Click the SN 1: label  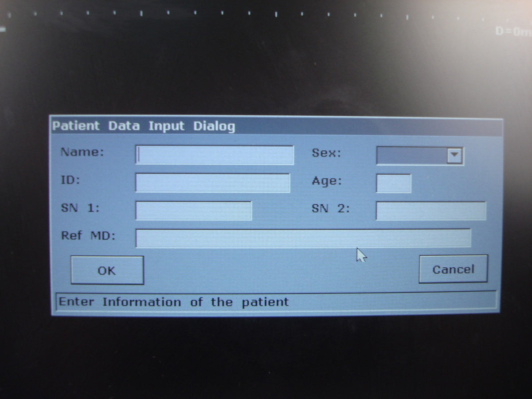[80, 207]
